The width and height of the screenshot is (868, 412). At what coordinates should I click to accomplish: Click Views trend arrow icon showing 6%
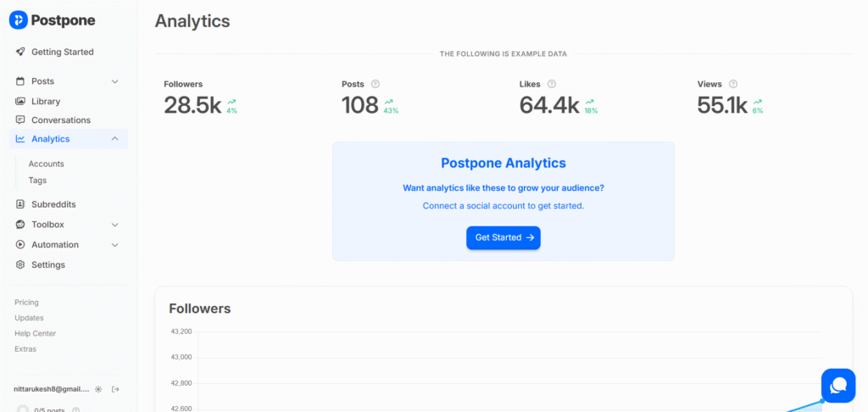click(757, 102)
